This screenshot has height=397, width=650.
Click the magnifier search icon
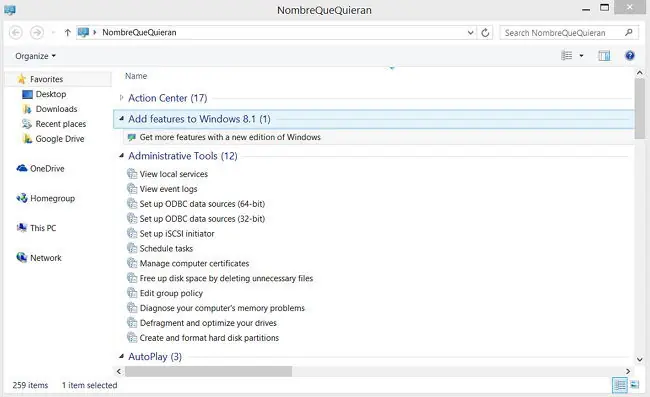[x=629, y=32]
